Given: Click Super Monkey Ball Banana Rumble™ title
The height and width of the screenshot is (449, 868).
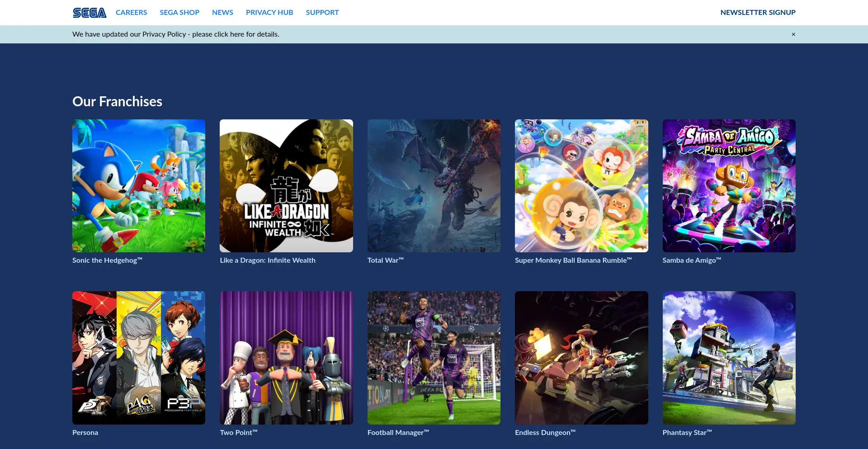Looking at the screenshot, I should 573,260.
